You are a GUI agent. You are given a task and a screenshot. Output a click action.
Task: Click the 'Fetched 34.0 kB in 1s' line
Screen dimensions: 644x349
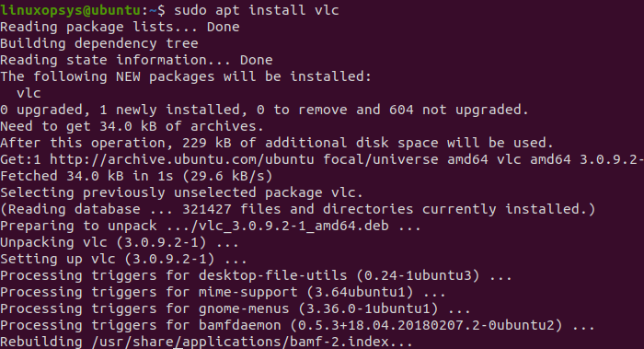(x=136, y=176)
